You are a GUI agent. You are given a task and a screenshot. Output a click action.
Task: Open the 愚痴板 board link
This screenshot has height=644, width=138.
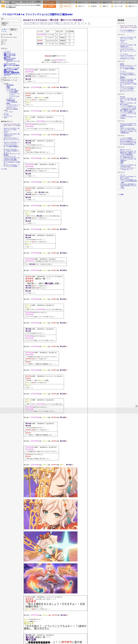(x=8, y=103)
